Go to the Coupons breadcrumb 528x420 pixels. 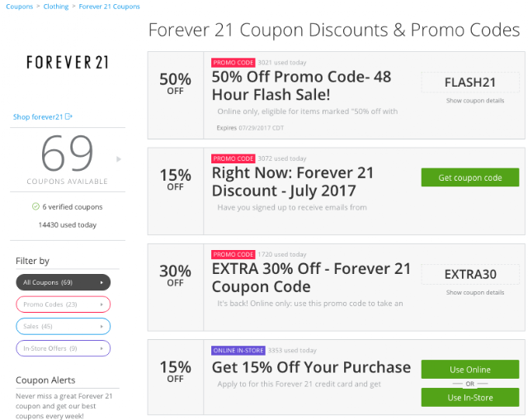coord(17,7)
